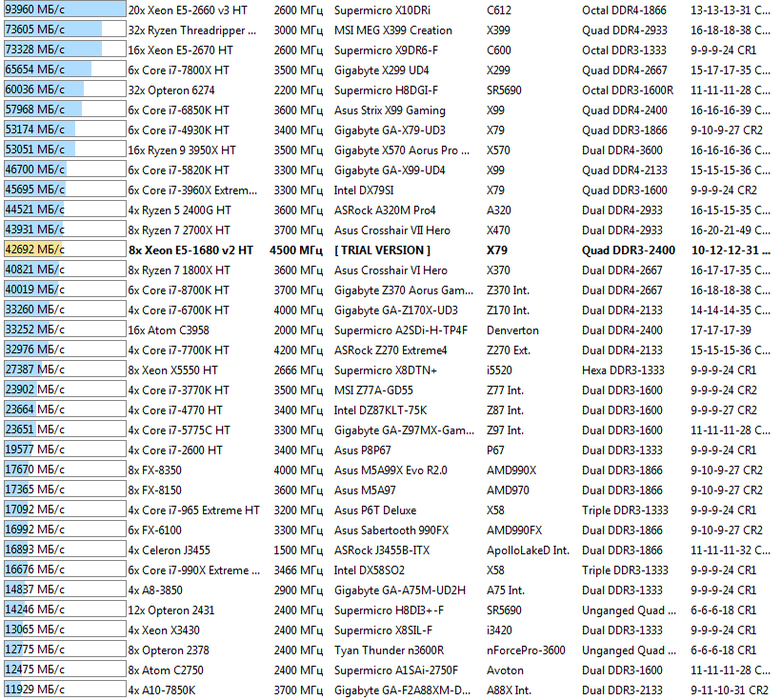Click Supermicro X10DRi motherboard cell
Viewport: 781px width, 700px height.
click(x=382, y=10)
